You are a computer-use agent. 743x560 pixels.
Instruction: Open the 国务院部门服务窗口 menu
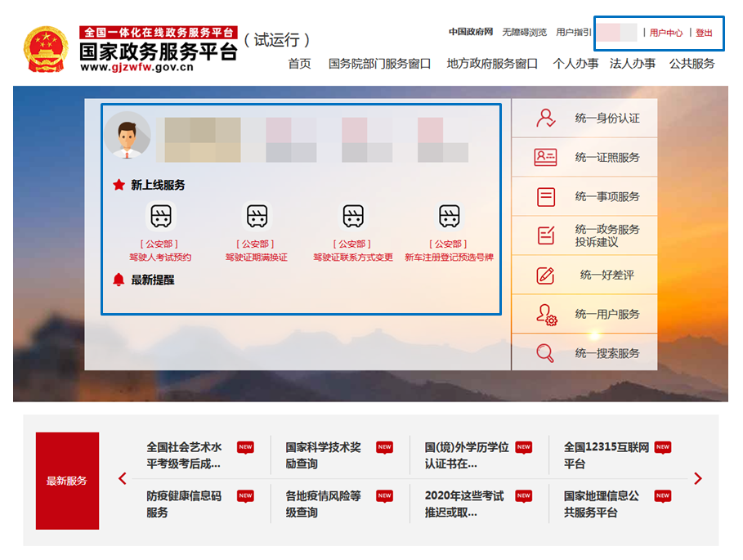[x=379, y=64]
